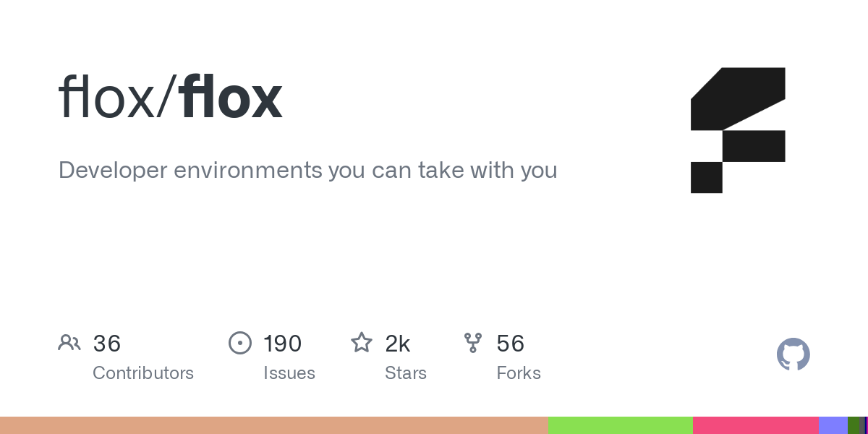Click the black flox logo
This screenshot has height=434, width=868.
(x=738, y=130)
